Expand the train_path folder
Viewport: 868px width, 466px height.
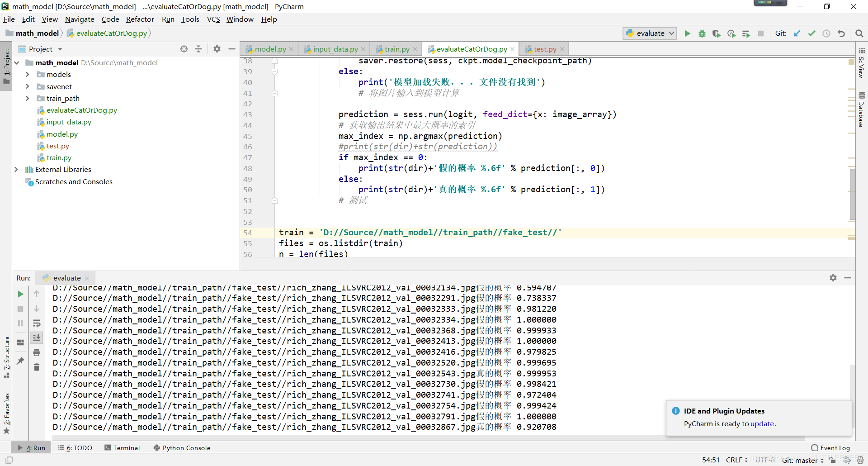pos(27,98)
